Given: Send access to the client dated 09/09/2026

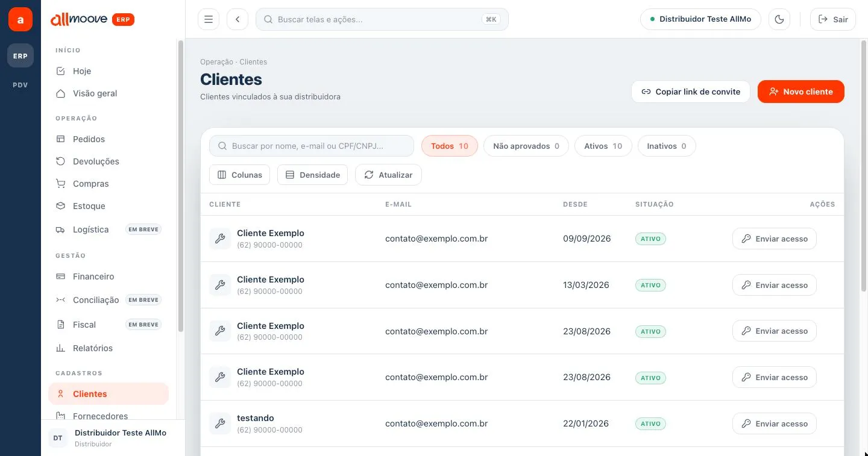Looking at the screenshot, I should coord(775,239).
